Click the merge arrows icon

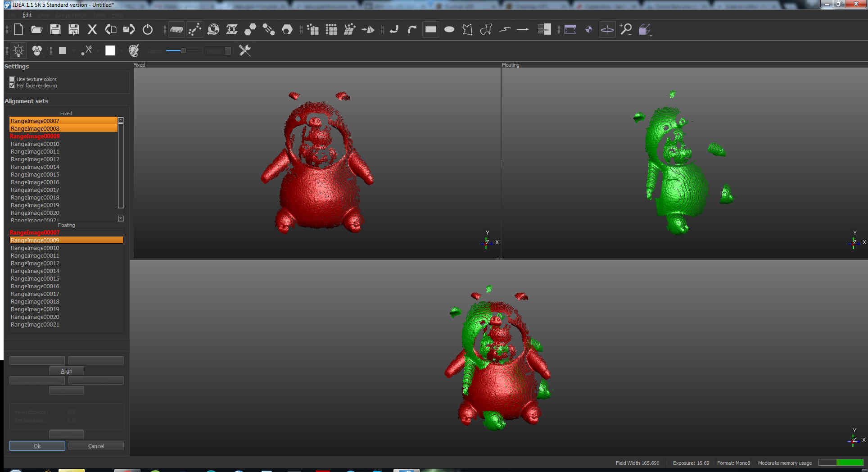[x=232, y=30]
